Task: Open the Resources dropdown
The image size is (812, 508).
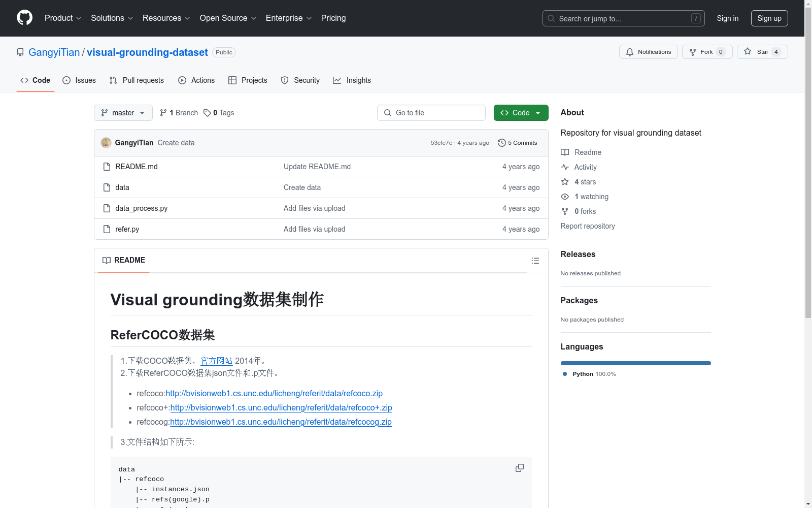Action: click(166, 18)
